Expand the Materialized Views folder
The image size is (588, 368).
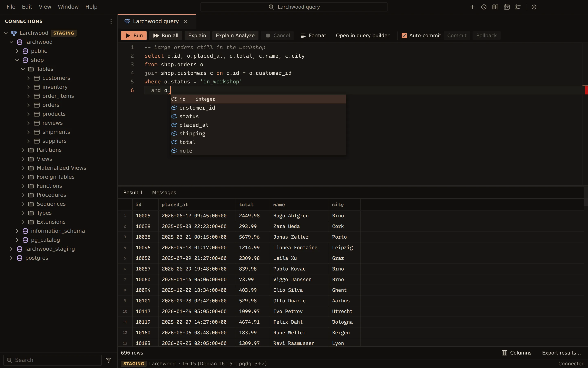click(23, 168)
